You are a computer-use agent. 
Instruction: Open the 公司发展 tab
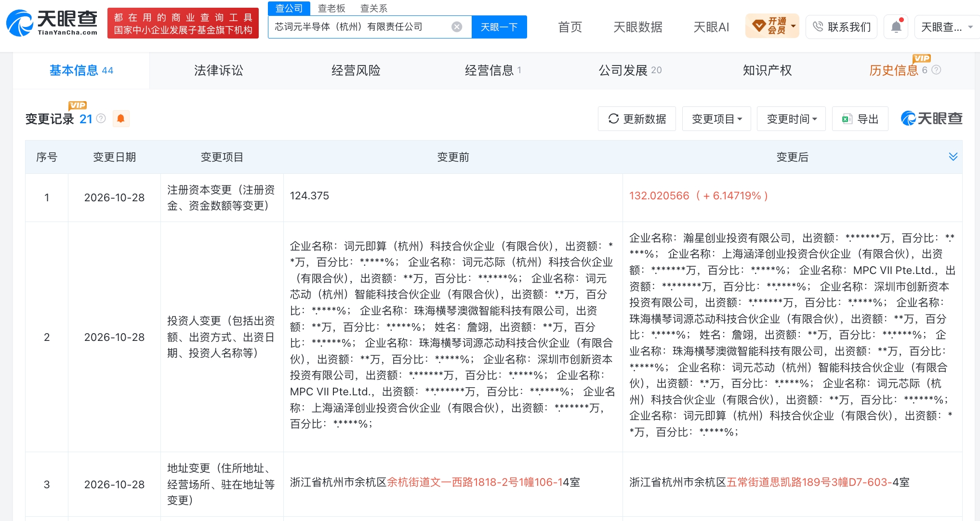tap(630, 71)
